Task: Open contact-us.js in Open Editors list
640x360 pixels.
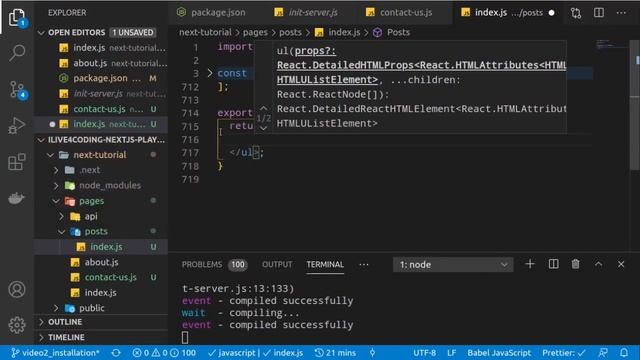Action: 101,109
